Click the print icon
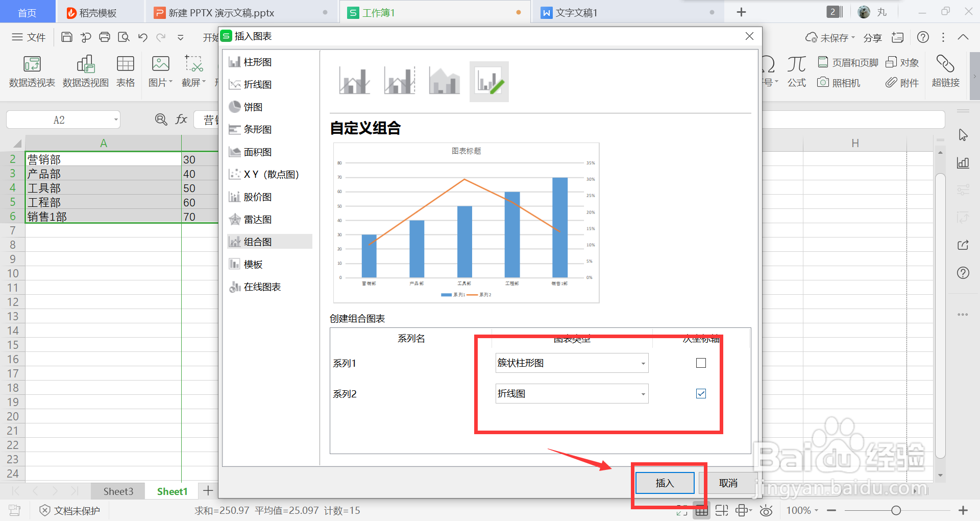 (105, 37)
